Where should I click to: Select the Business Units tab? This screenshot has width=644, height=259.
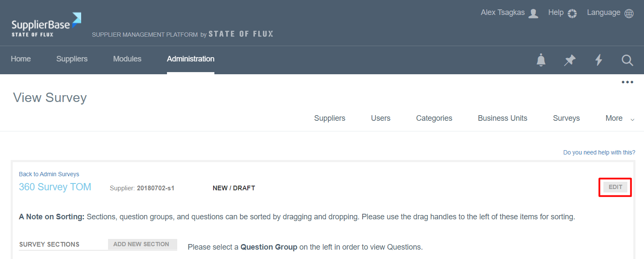[x=502, y=118]
